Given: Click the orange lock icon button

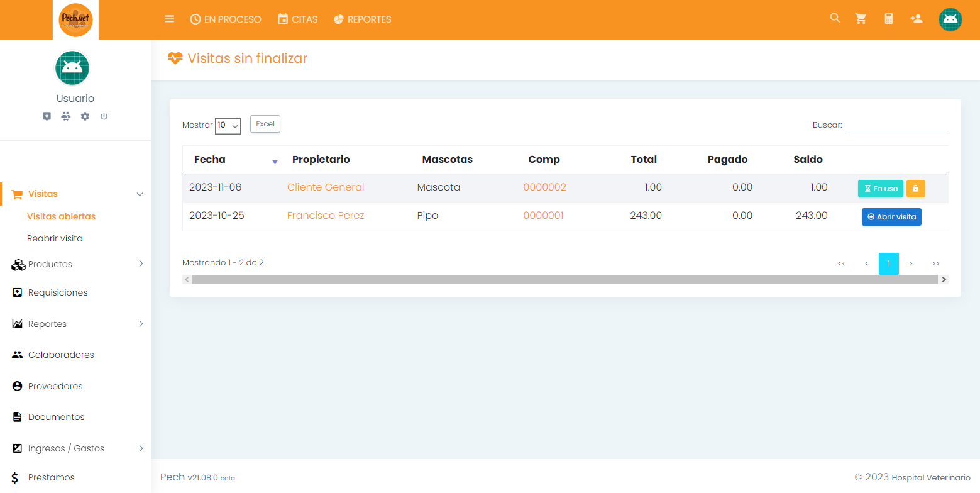Looking at the screenshot, I should [915, 189].
